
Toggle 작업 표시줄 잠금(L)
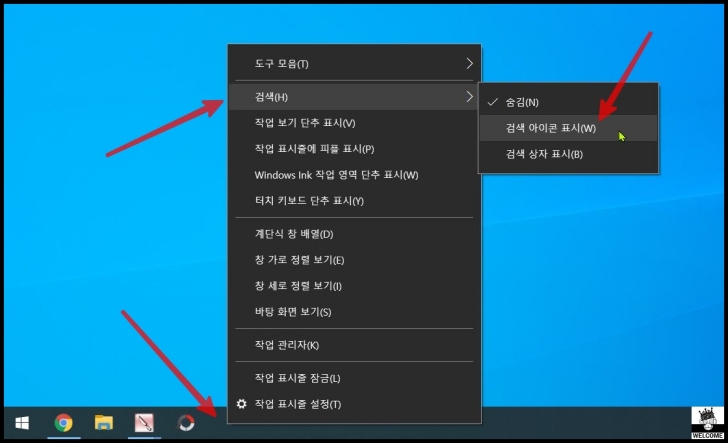(x=354, y=378)
